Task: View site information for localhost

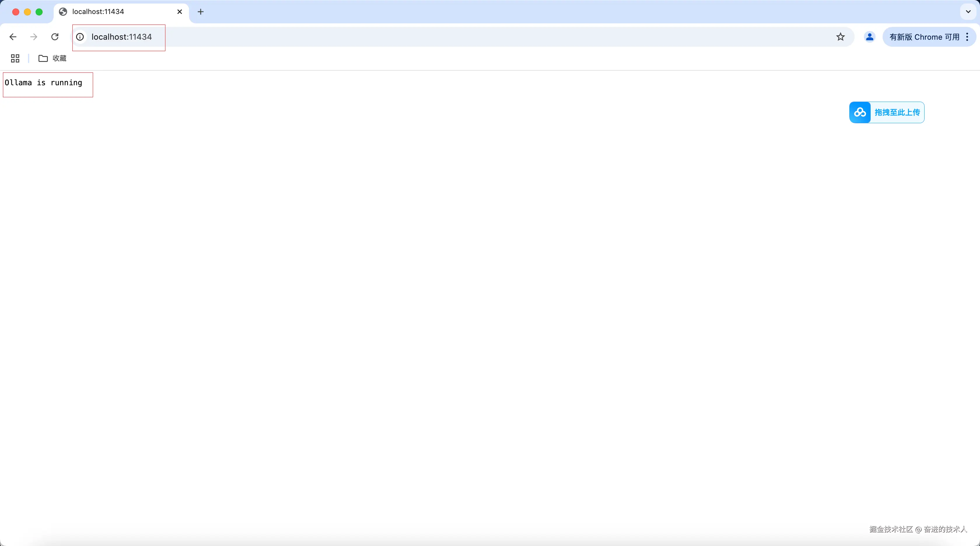Action: (80, 37)
